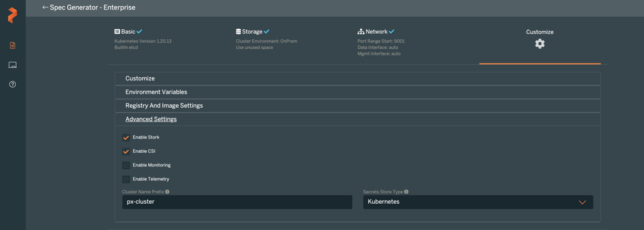The width and height of the screenshot is (644, 230).
Task: Click the info icon next to Secrets Store Type
Action: click(x=406, y=192)
